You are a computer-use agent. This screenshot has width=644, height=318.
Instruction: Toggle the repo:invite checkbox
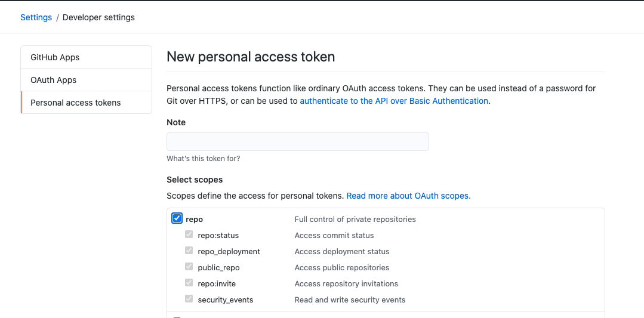(189, 283)
